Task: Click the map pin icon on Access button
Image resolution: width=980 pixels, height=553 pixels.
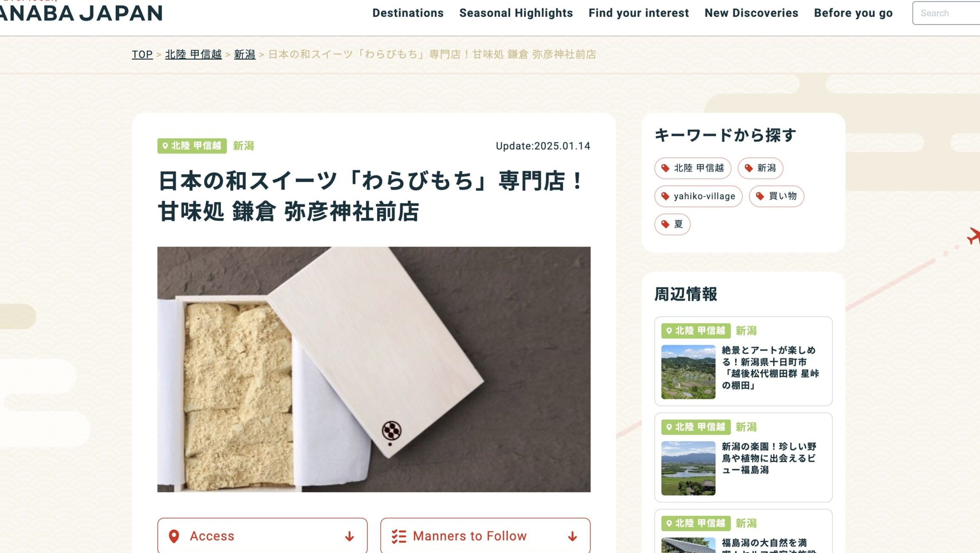Action: [x=174, y=536]
